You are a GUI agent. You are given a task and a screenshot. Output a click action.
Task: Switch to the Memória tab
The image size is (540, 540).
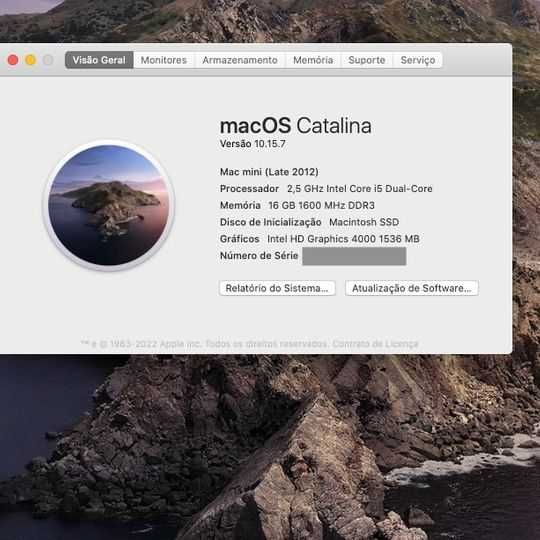point(313,60)
